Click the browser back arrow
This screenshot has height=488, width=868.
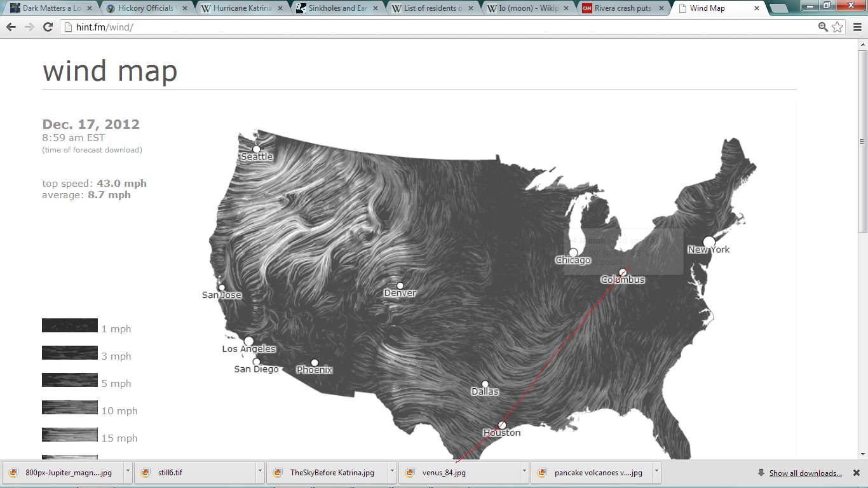pos(11,27)
